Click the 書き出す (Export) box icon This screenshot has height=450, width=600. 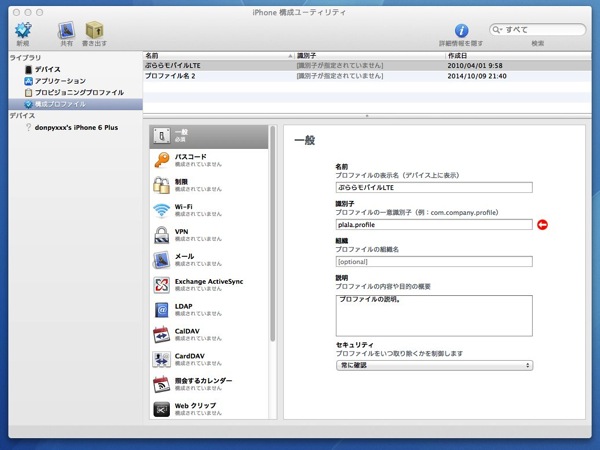94,30
